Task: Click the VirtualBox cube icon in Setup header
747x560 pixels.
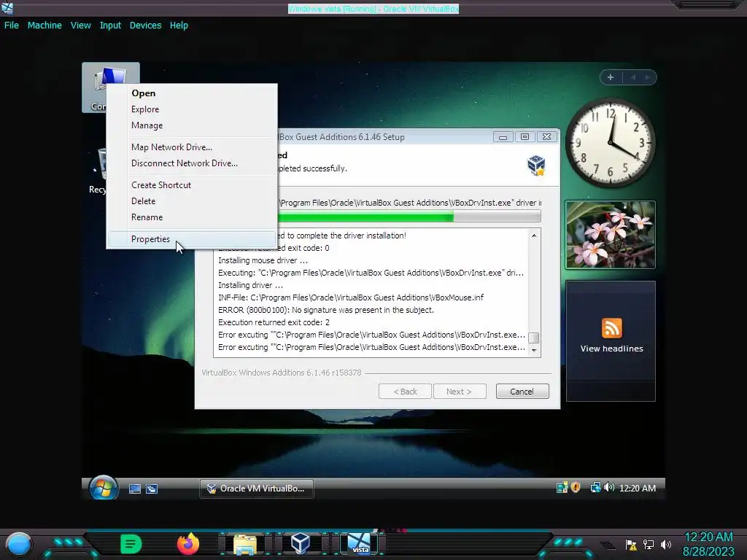Action: click(536, 166)
